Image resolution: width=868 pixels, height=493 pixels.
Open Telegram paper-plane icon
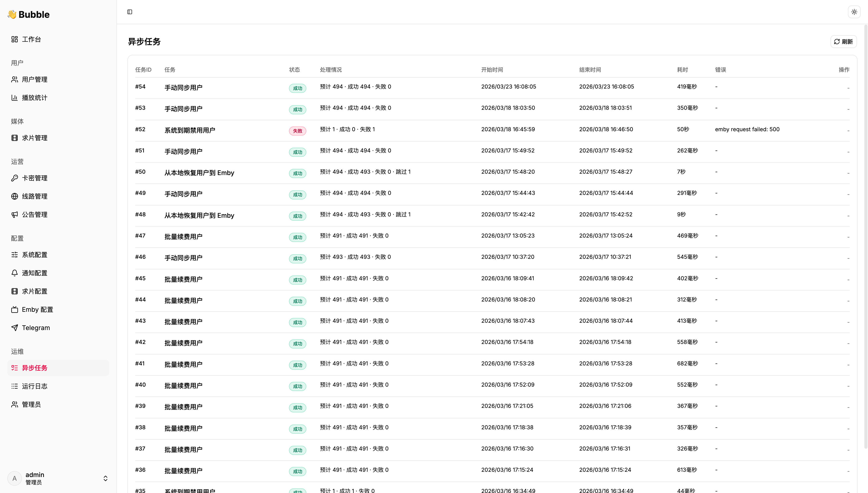point(15,328)
